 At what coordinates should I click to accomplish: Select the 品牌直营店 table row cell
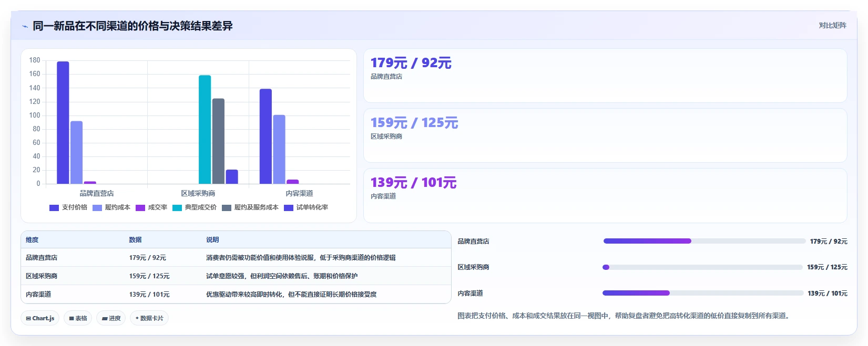[x=42, y=258]
